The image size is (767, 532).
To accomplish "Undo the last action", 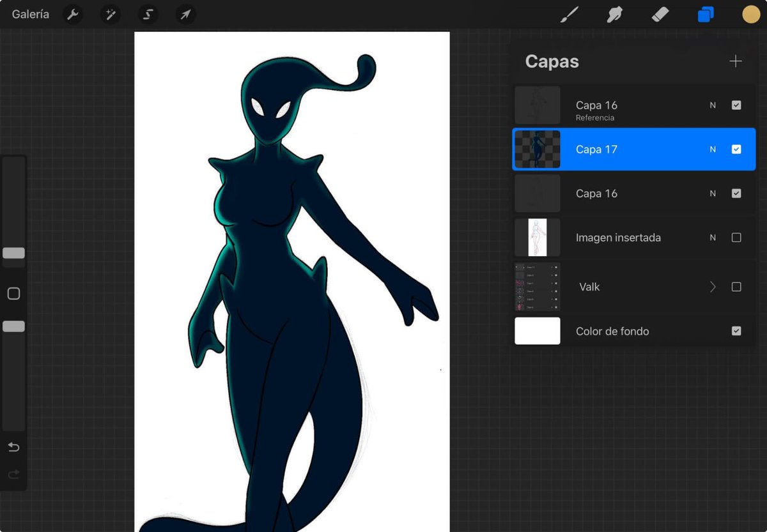I will 13,447.
